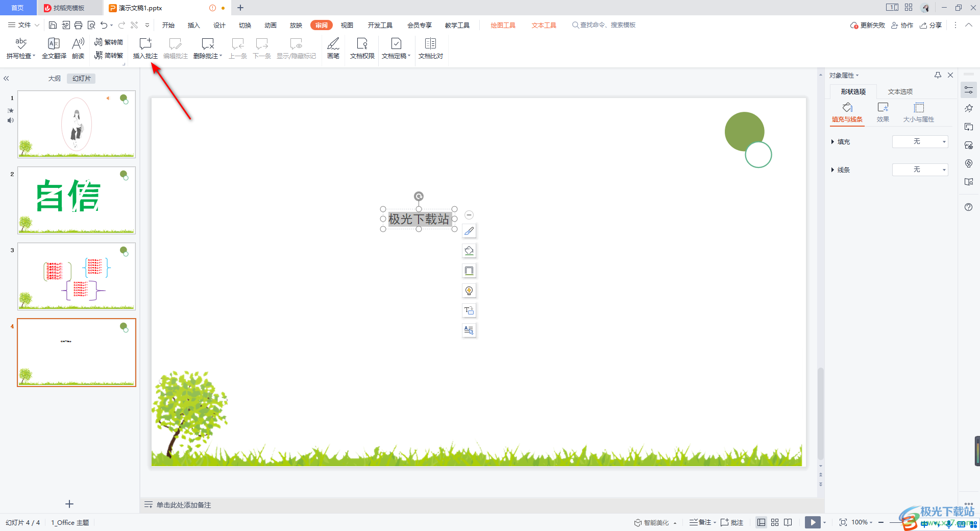Click the collapse floating toolbar minus icon

[x=469, y=215]
